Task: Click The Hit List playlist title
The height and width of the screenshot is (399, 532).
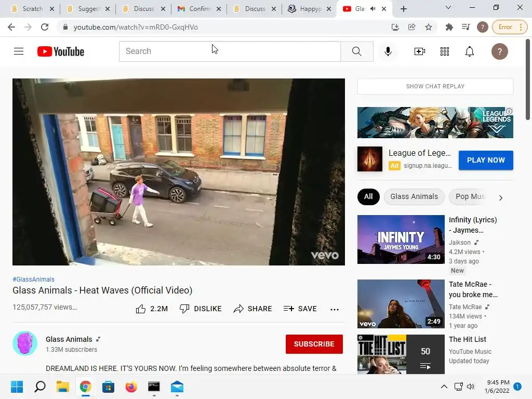Action: (x=467, y=339)
